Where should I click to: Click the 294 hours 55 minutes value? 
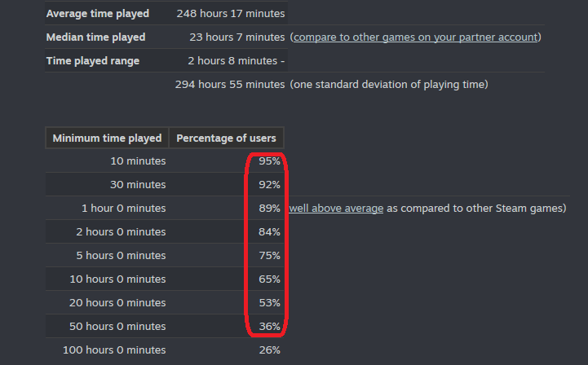click(x=230, y=85)
